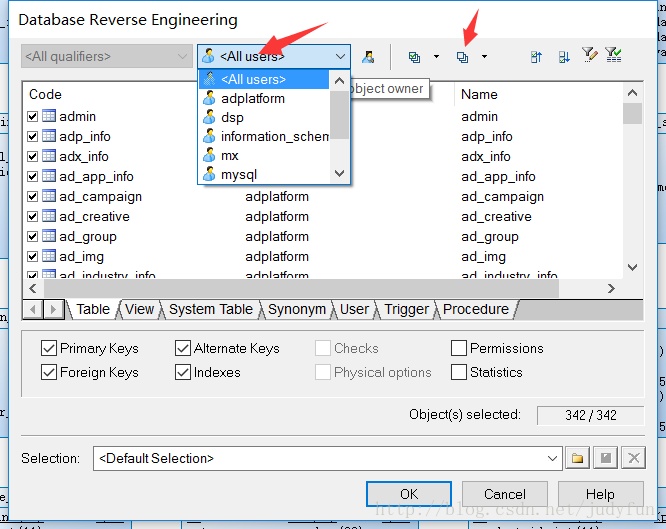The image size is (666, 529).
Task: Choose adplatform from the users list
Action: [x=264, y=98]
